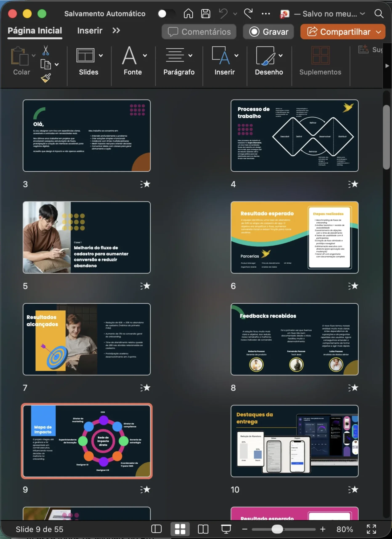The width and height of the screenshot is (392, 539).
Task: Expand the undo history dropdown arrow
Action: (x=235, y=14)
